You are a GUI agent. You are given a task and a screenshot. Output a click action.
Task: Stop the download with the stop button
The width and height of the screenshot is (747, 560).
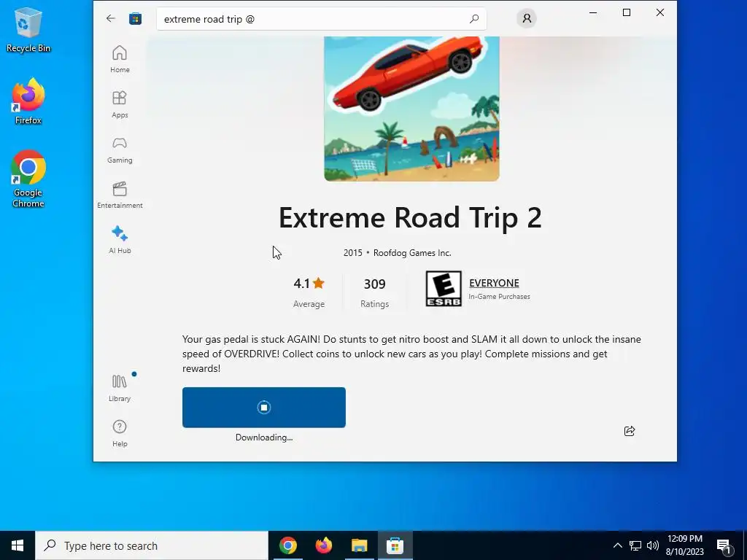264,407
